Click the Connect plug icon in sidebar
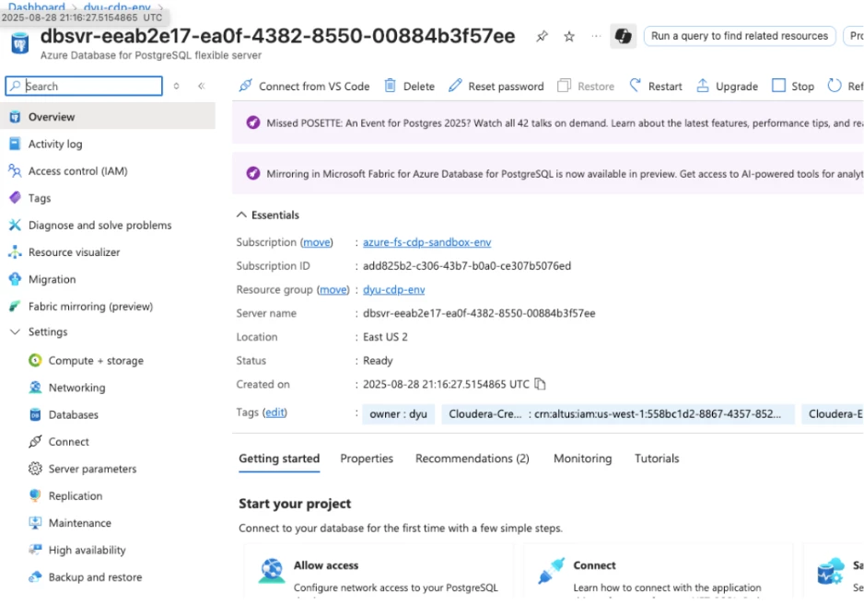Screen dimensions: 864x616 pos(35,441)
